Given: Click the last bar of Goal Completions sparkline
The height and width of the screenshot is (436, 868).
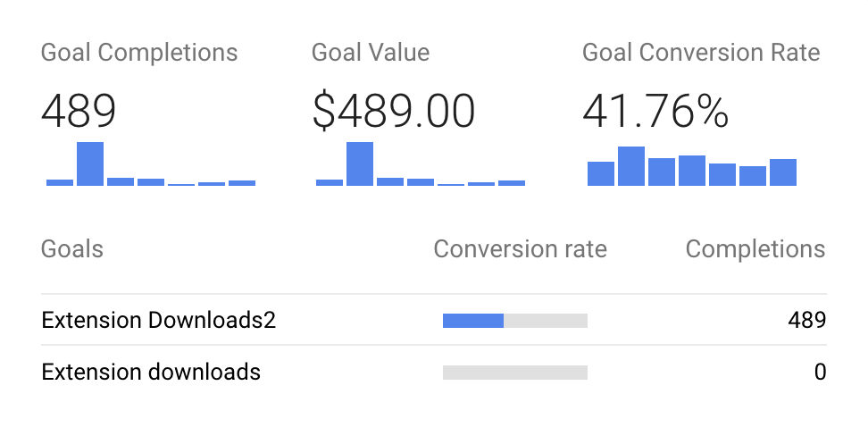Looking at the screenshot, I should [242, 183].
